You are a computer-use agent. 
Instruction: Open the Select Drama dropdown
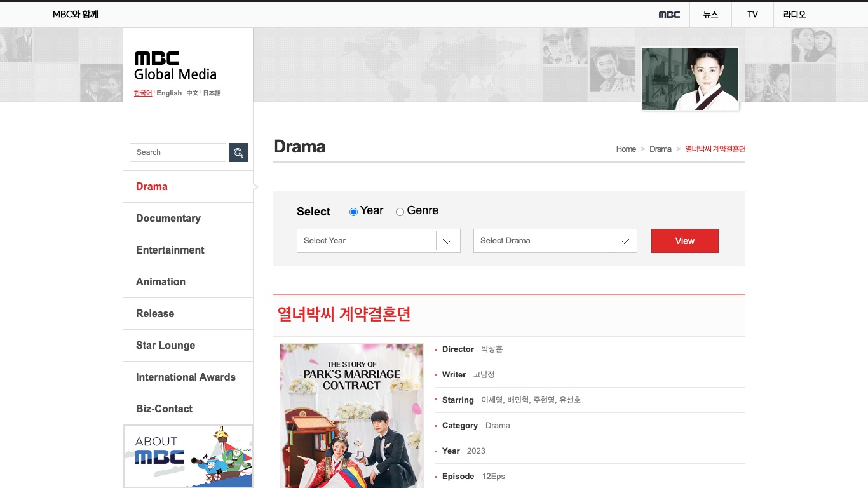point(555,241)
